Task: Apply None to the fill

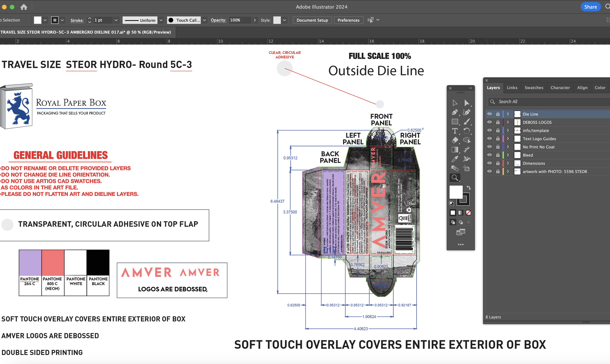Action: coord(468,213)
